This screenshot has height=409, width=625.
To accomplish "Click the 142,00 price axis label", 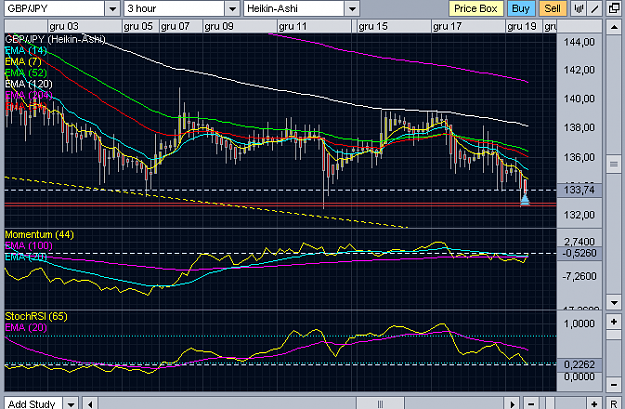I will pyautogui.click(x=579, y=70).
